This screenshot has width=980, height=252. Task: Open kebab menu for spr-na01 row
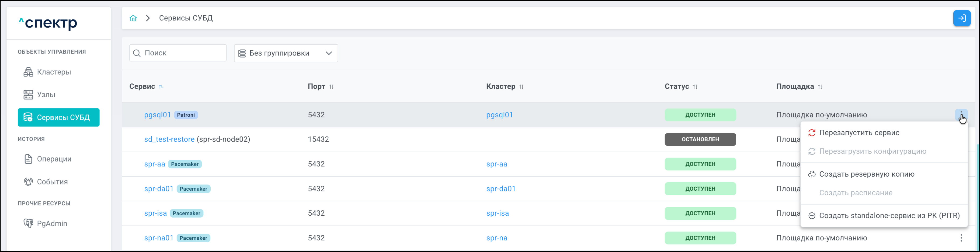tap(961, 238)
